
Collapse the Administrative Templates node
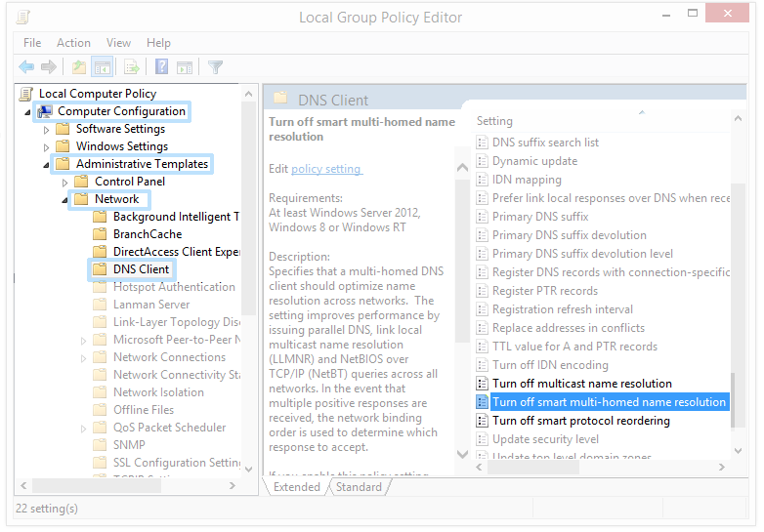point(46,165)
